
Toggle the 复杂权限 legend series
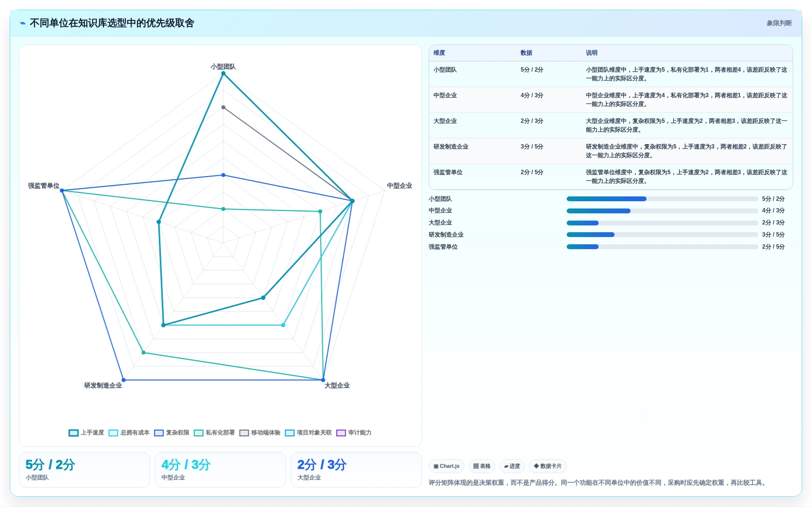tap(172, 432)
